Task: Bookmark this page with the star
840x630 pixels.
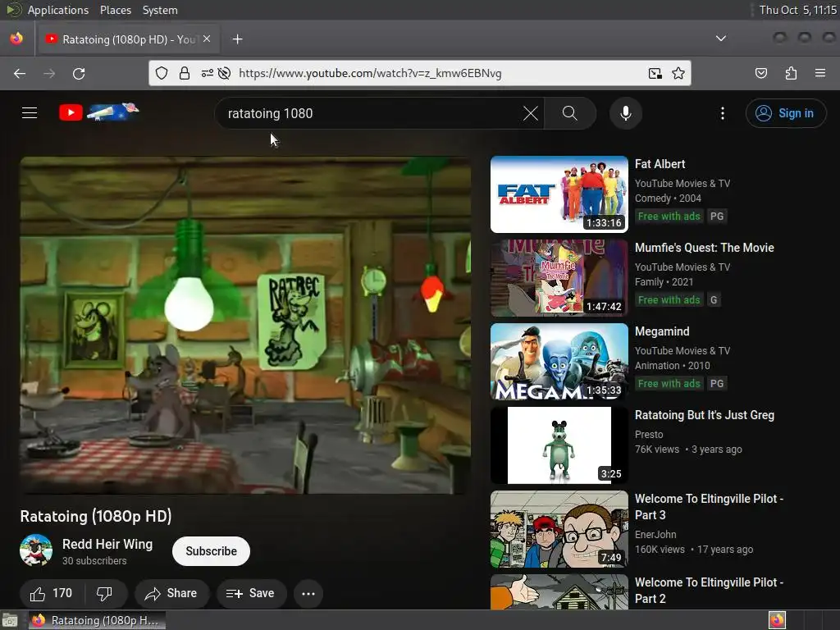Action: (678, 73)
